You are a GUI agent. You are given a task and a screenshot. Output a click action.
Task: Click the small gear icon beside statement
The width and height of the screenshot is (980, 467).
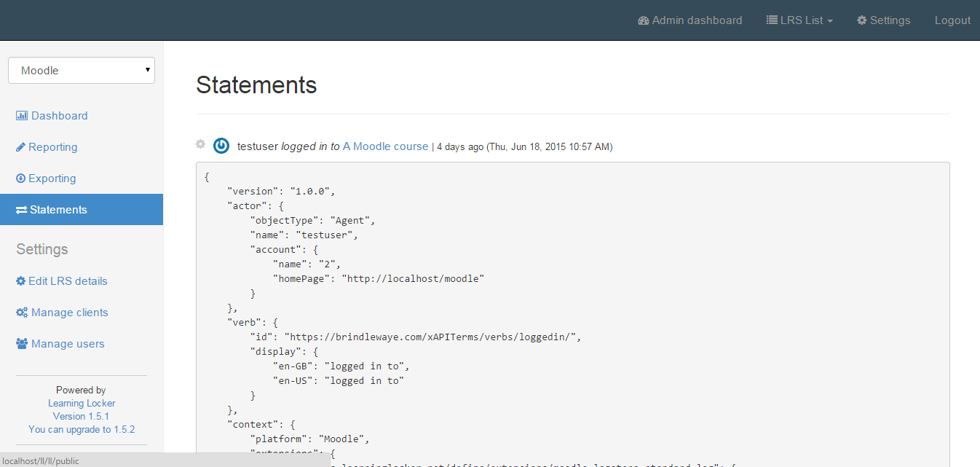200,144
